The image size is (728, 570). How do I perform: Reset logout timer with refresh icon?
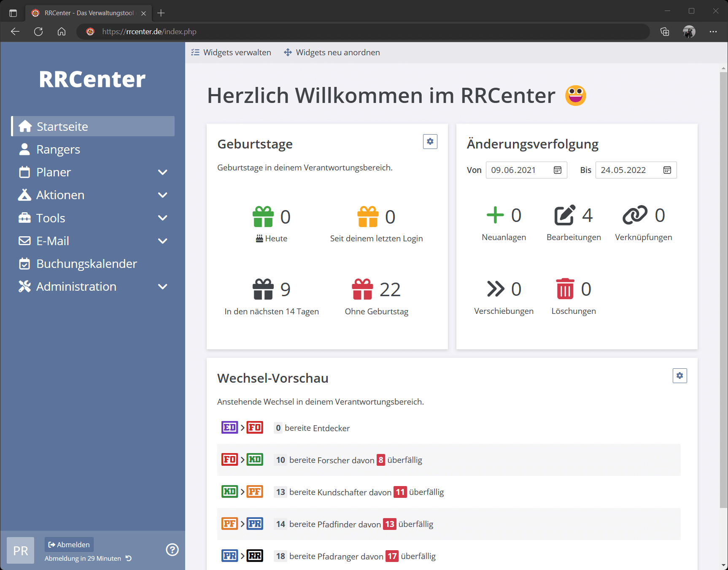pos(129,558)
